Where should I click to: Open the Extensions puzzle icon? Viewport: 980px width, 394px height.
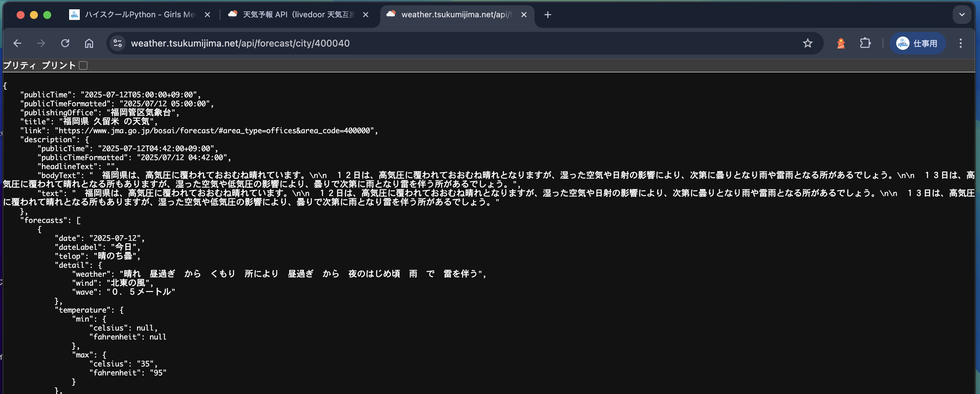(x=865, y=44)
